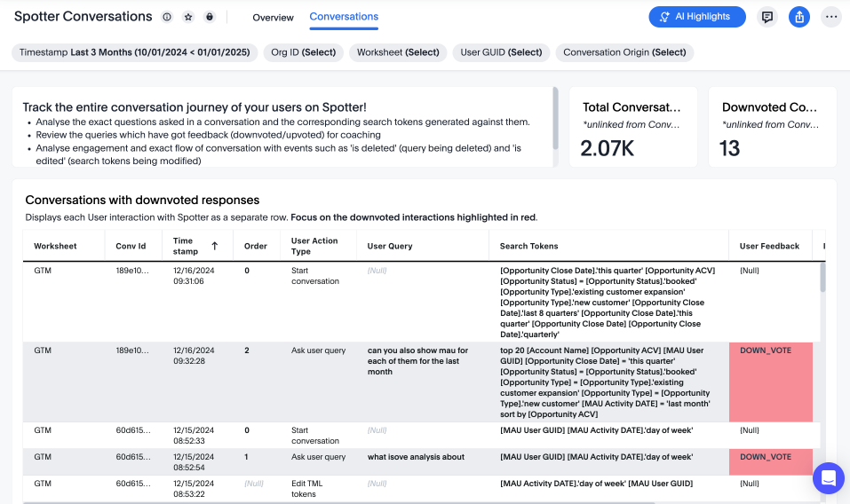
Task: Open the User GUID filter selector
Action: click(x=501, y=52)
